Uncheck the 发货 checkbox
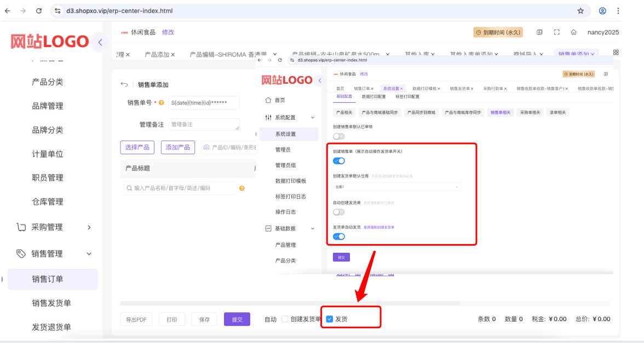644x343 pixels. (x=330, y=319)
